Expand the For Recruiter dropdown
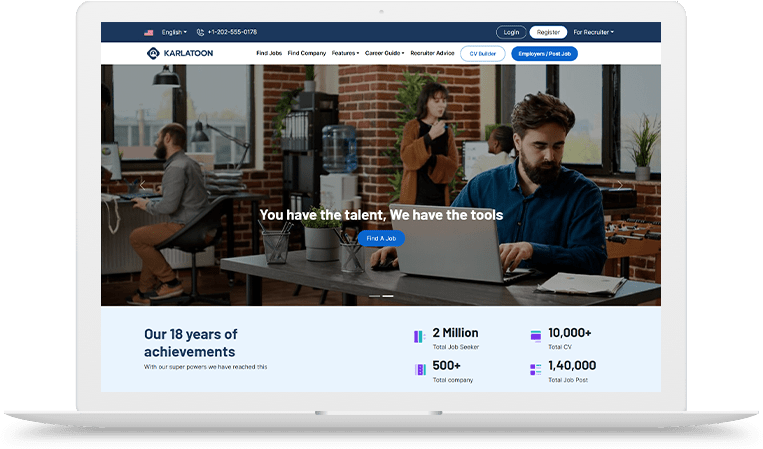Image resolution: width=763 pixels, height=449 pixels. tap(593, 32)
